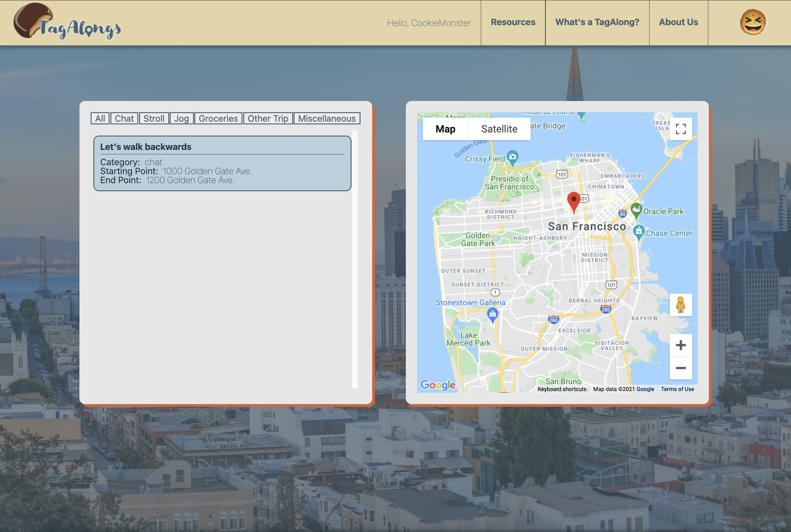The image size is (791, 532).
Task: Zoom out on the map
Action: 681,368
